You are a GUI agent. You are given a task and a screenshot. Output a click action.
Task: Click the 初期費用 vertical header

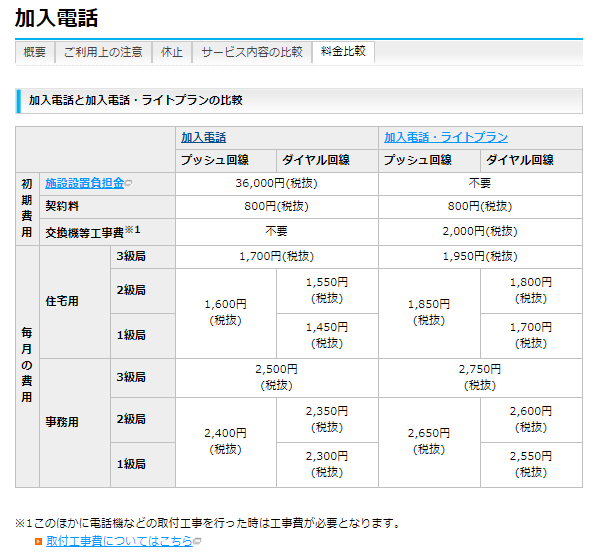click(x=27, y=208)
